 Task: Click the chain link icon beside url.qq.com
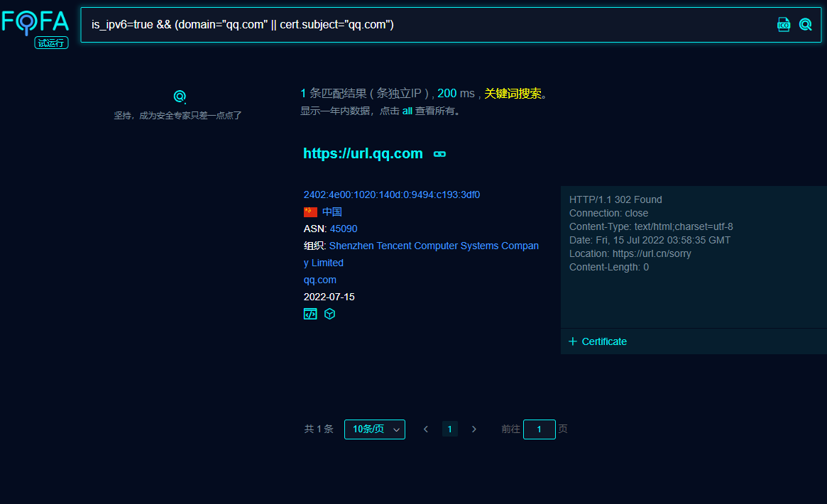tap(440, 154)
